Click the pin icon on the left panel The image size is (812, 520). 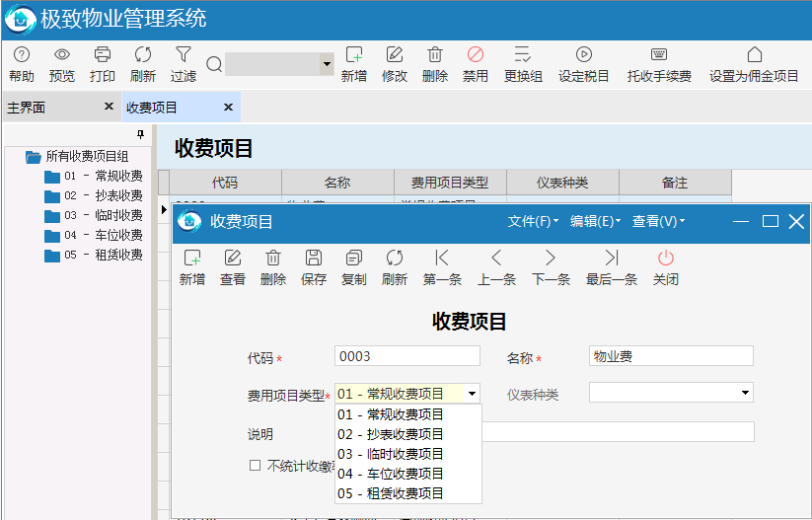click(140, 134)
